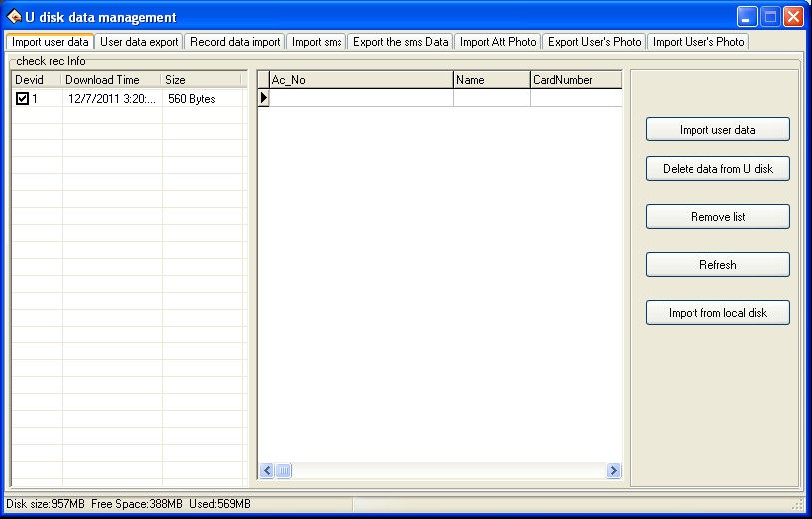The width and height of the screenshot is (812, 519).
Task: Switch to User data export tab
Action: coord(139,42)
